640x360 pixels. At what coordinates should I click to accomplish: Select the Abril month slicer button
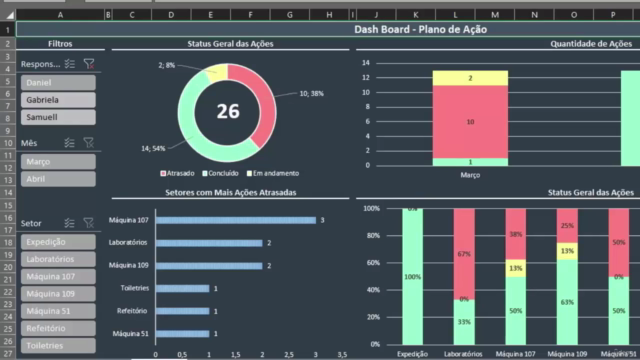tap(58, 179)
